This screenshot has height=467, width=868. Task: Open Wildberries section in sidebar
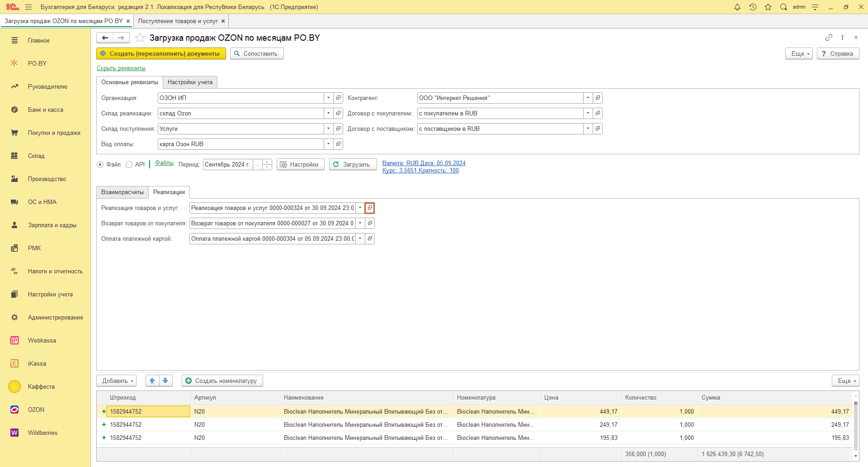tap(45, 433)
